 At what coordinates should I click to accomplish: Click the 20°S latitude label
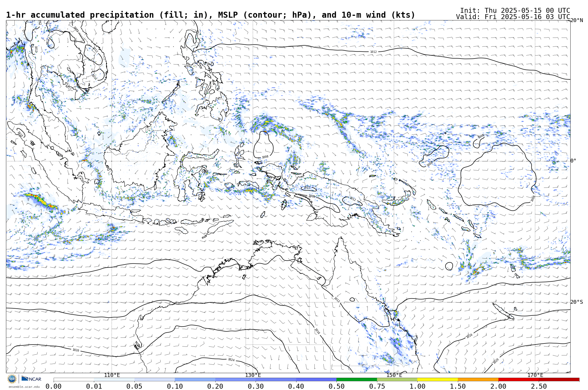(577, 302)
